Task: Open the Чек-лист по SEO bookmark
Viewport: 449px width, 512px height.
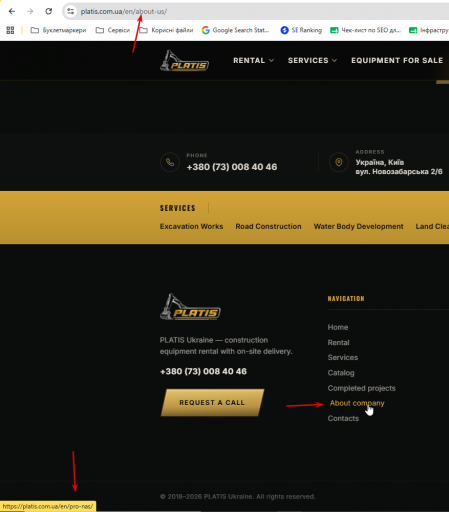Action: point(365,30)
